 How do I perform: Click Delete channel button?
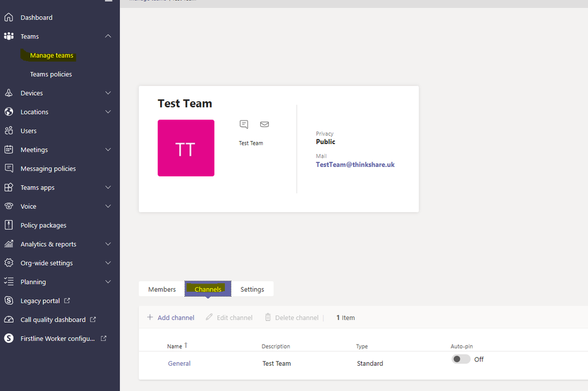(292, 318)
